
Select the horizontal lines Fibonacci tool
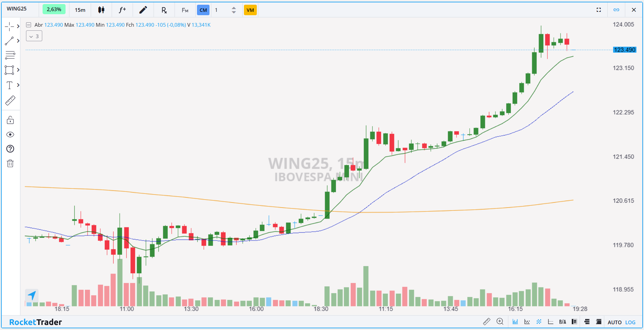[x=10, y=55]
